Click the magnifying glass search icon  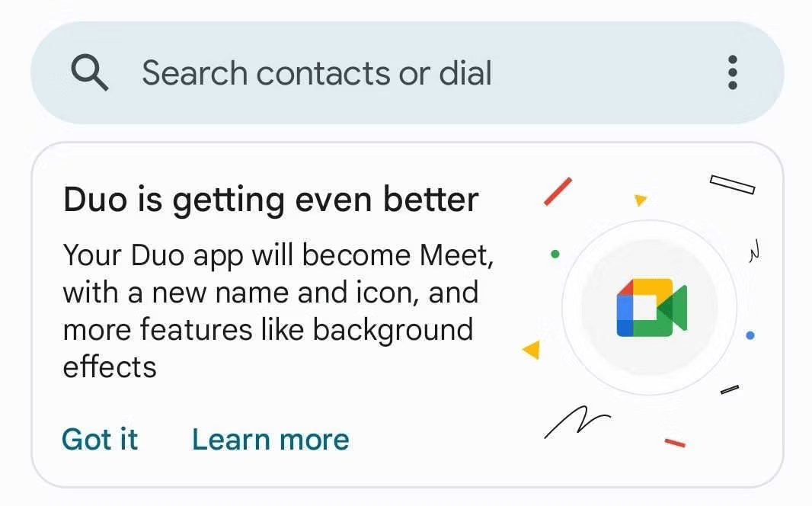[x=90, y=72]
